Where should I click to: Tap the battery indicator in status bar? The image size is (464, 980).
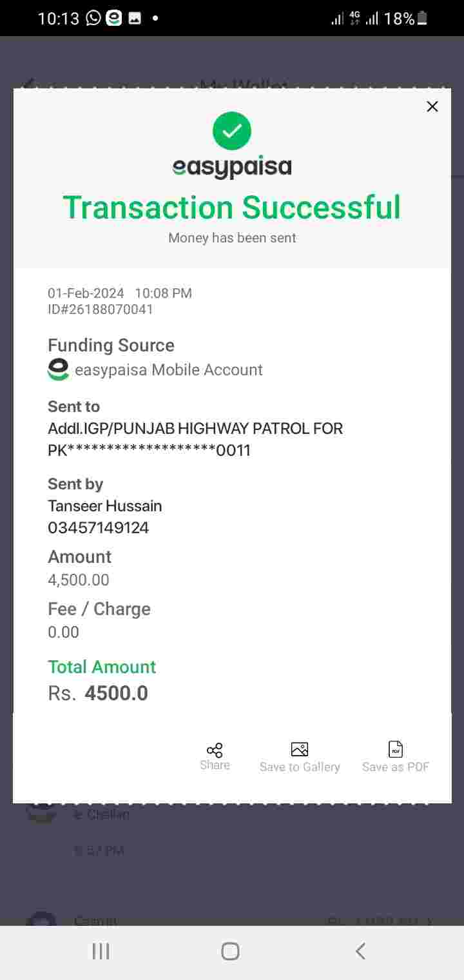[x=422, y=18]
